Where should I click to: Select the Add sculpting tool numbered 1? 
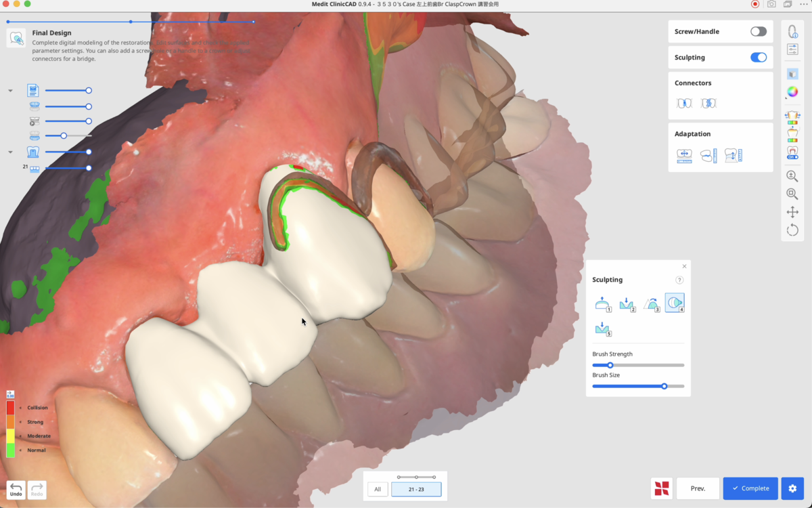pyautogui.click(x=602, y=303)
